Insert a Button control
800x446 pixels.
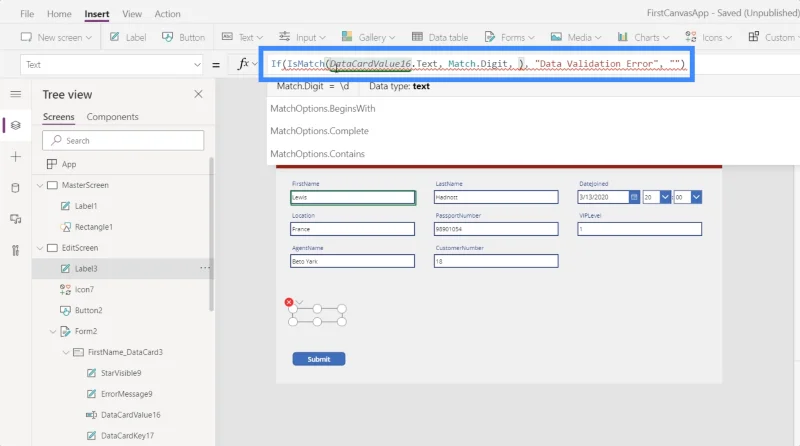(x=183, y=37)
